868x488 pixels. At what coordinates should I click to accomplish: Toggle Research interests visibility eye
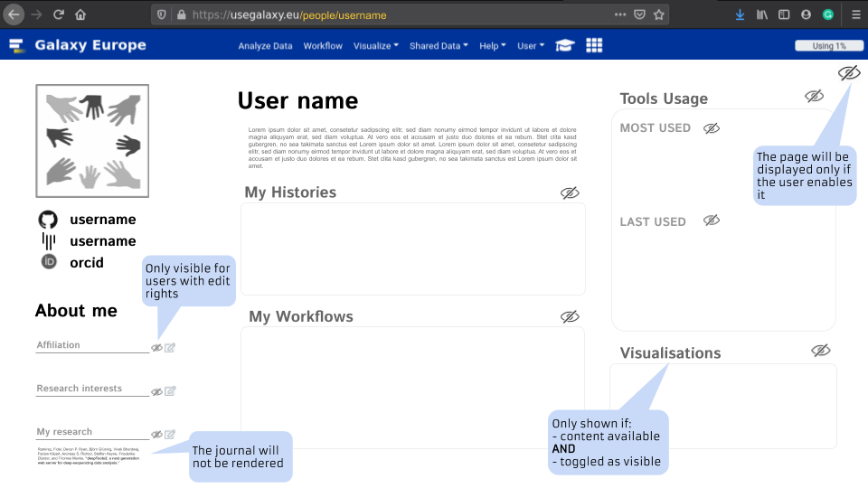tap(156, 391)
